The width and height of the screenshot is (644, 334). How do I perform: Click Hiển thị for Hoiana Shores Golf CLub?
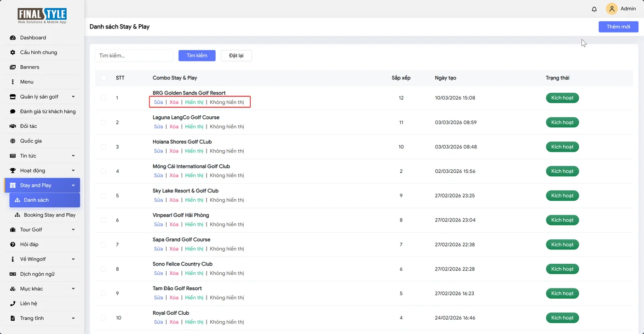click(194, 151)
